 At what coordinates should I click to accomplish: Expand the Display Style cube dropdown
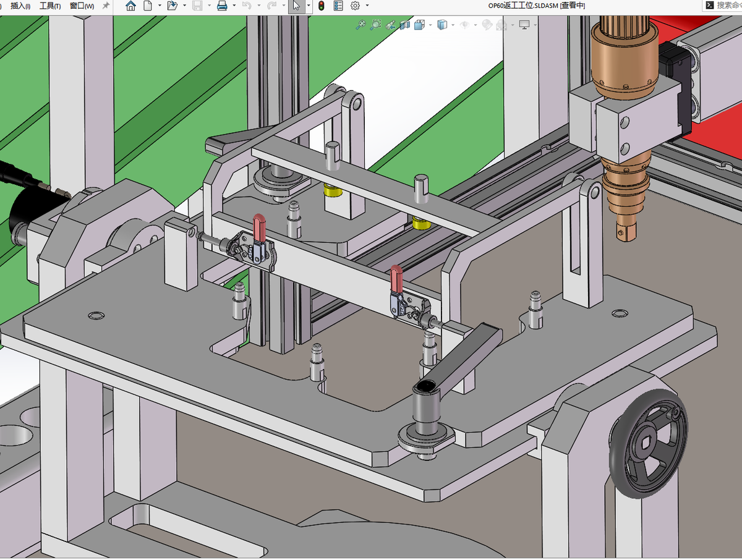[453, 25]
